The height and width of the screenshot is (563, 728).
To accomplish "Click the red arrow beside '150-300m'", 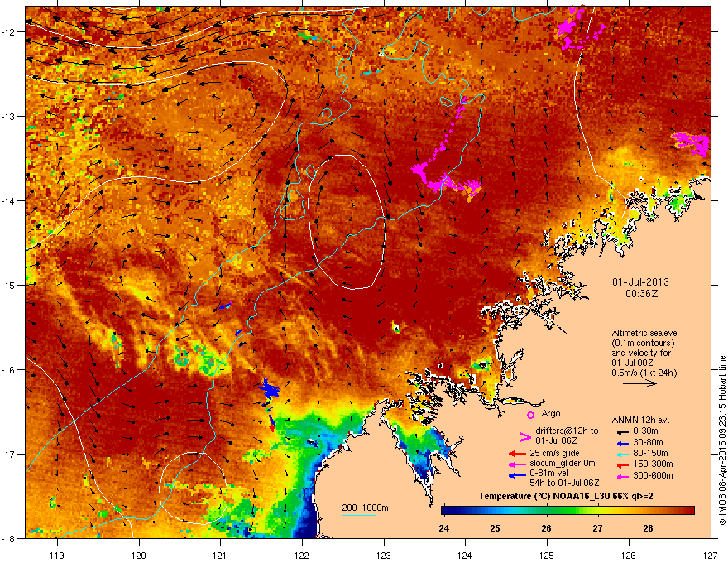I will click(621, 464).
